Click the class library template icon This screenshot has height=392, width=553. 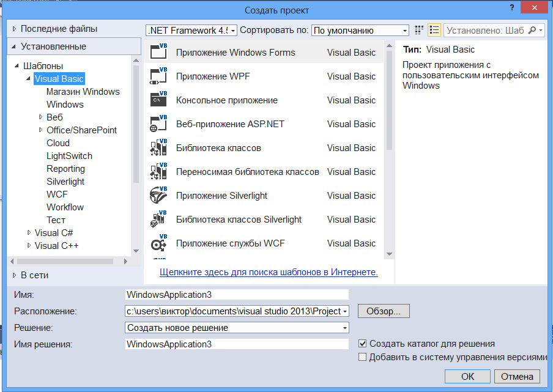[158, 147]
